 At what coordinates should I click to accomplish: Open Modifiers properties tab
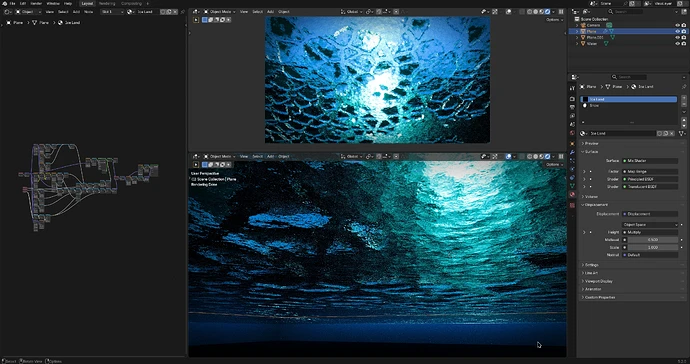(572, 152)
